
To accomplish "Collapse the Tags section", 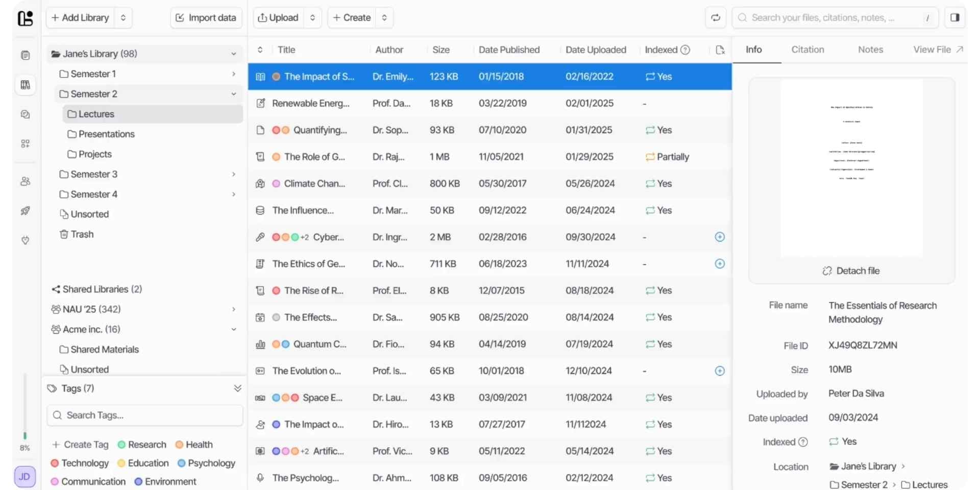I will click(x=237, y=388).
